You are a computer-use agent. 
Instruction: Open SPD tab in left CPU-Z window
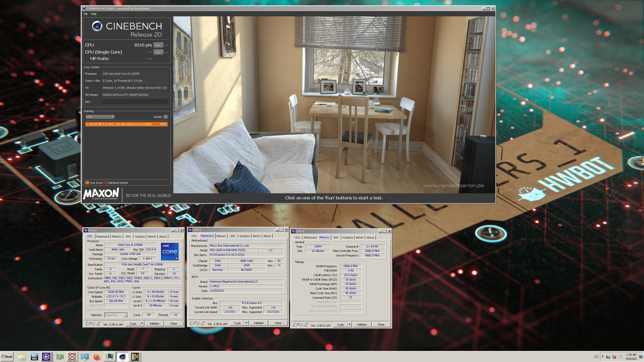(x=128, y=237)
